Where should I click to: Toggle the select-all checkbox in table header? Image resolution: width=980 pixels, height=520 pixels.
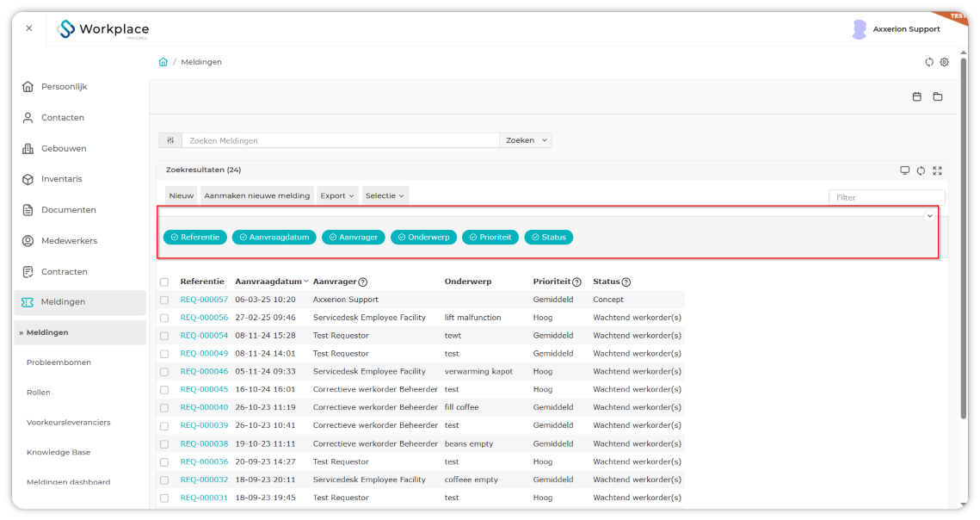[164, 282]
